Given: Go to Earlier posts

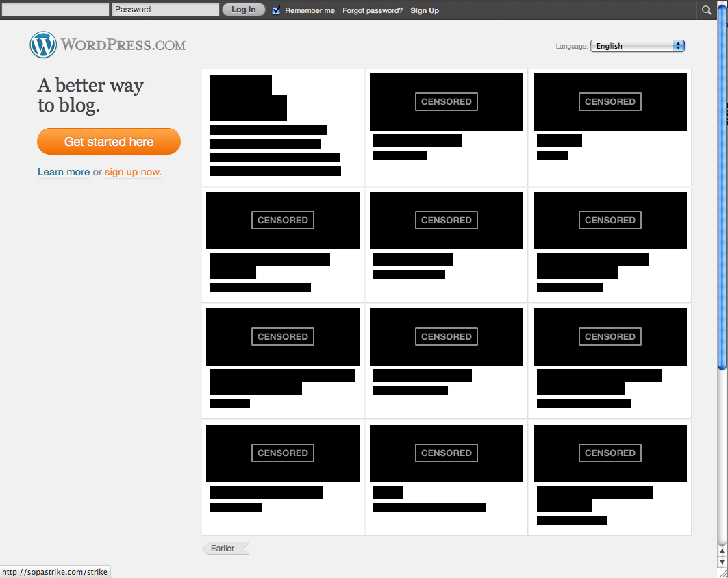Looking at the screenshot, I should pos(225,549).
